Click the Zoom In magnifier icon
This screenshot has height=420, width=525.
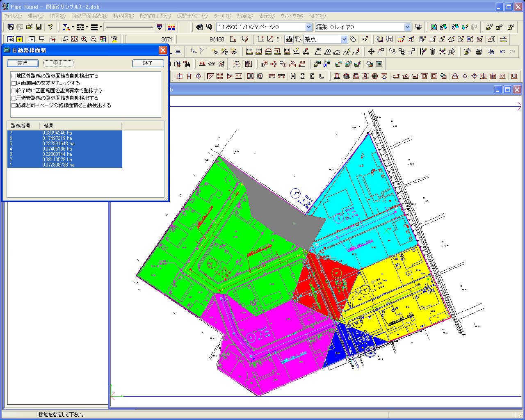pyautogui.click(x=84, y=39)
